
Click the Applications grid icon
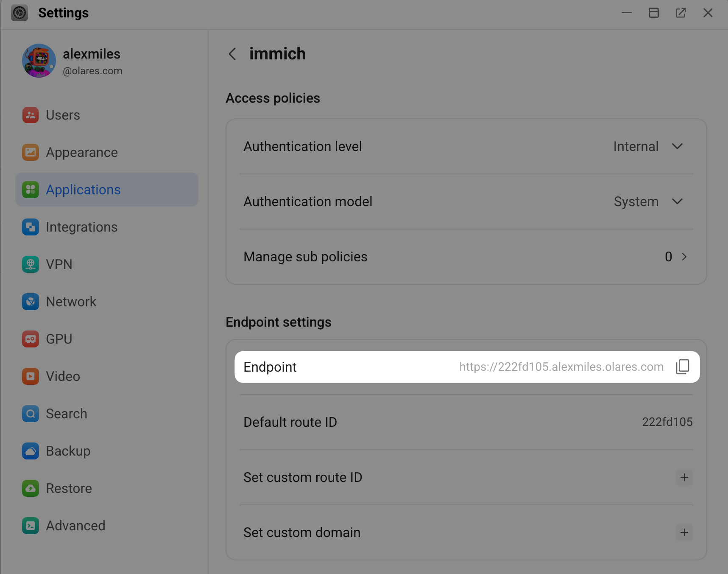click(x=30, y=190)
